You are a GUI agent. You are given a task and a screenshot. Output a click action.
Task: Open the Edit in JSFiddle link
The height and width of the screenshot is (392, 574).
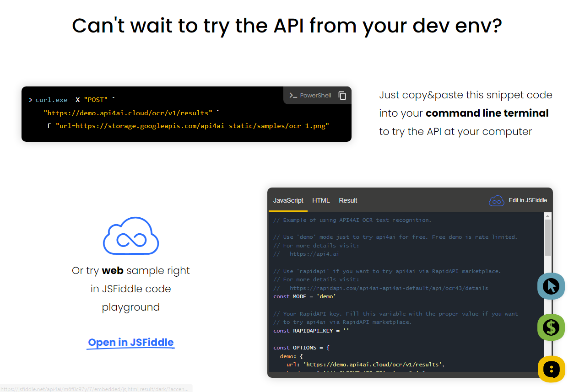click(x=528, y=200)
